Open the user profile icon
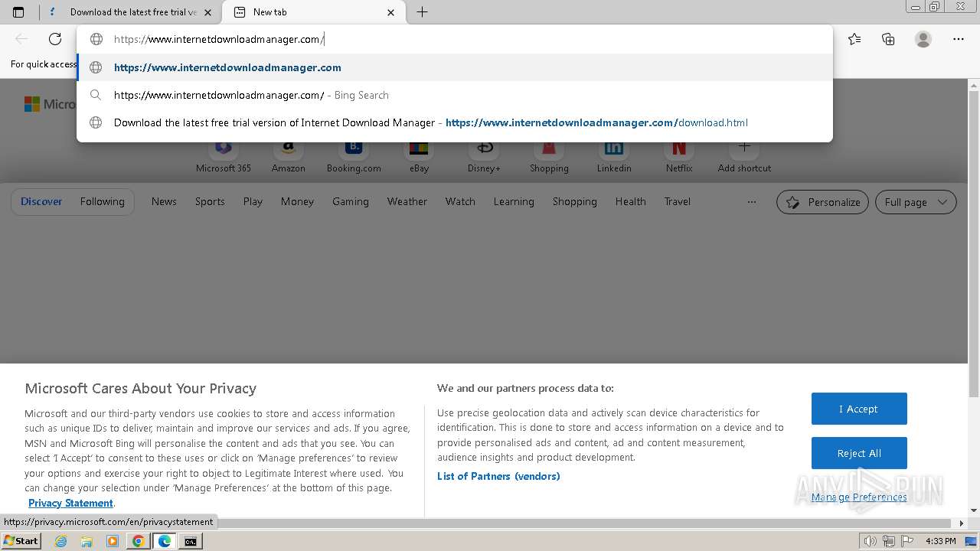The image size is (980, 551). click(923, 39)
